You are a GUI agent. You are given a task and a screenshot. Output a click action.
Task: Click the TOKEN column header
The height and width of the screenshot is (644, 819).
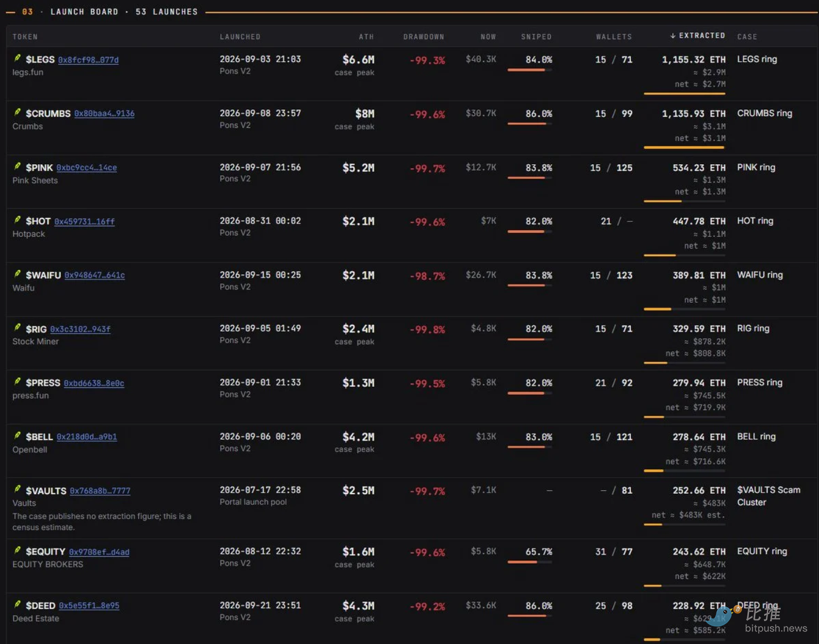pos(25,36)
